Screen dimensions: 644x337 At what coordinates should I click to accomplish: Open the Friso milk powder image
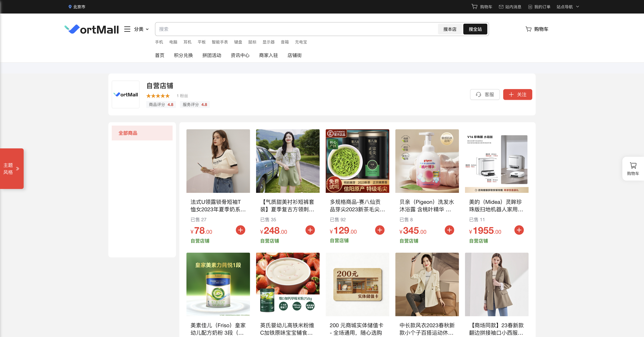(218, 284)
